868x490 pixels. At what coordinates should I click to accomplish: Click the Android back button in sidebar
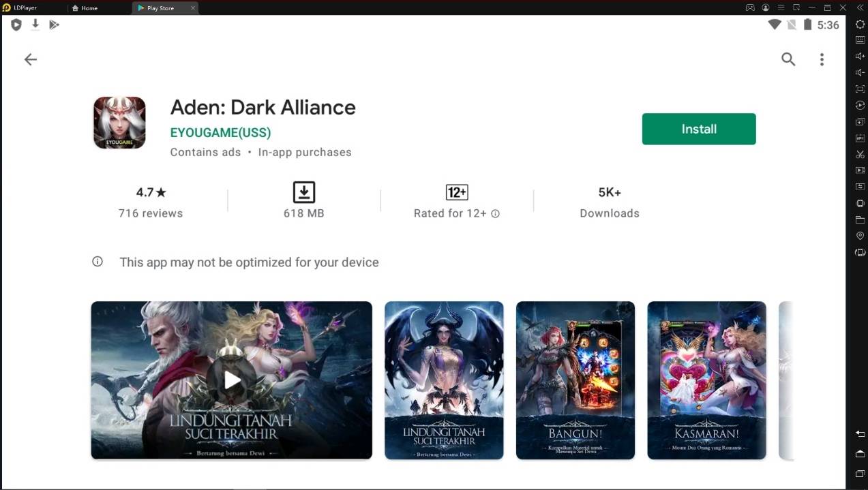pyautogui.click(x=860, y=434)
